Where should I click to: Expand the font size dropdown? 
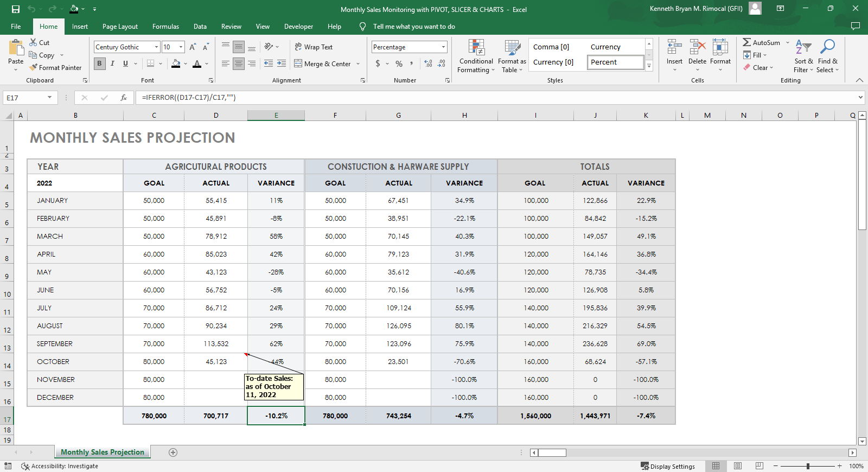pos(181,47)
